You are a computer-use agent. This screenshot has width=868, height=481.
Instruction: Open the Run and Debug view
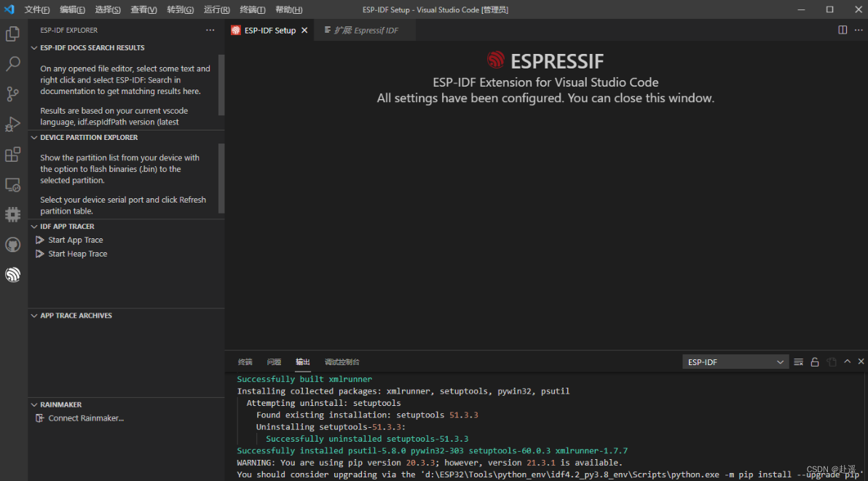click(12, 124)
